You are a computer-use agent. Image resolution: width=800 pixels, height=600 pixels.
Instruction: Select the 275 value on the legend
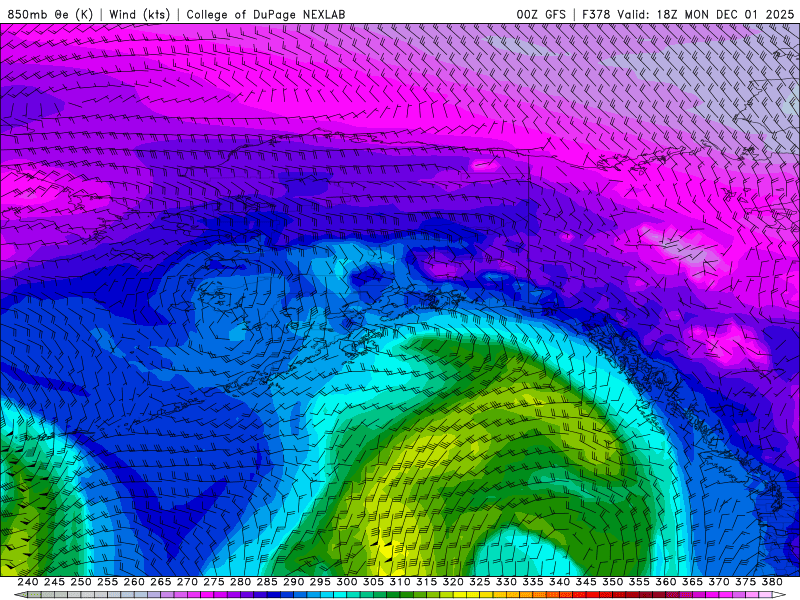214,582
